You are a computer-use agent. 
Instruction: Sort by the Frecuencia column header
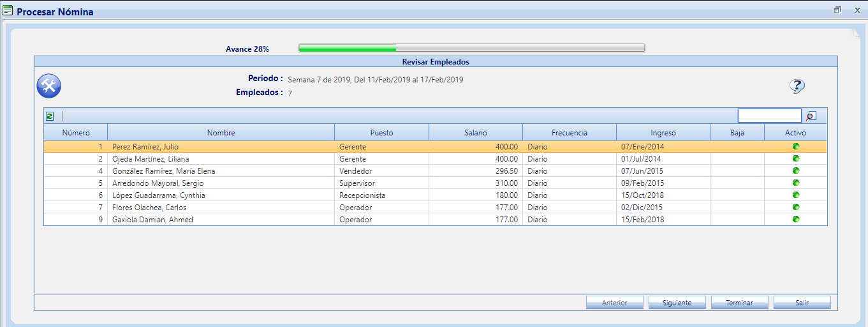pos(570,133)
